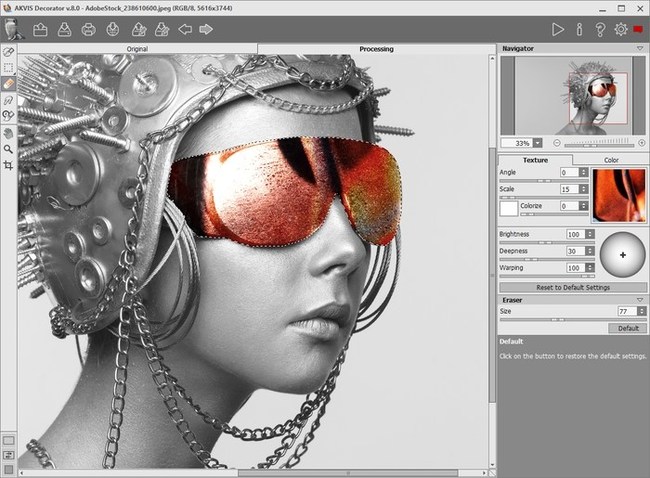Screen dimensions: 650x478
Task: Click the Print image icon
Action: click(88, 29)
